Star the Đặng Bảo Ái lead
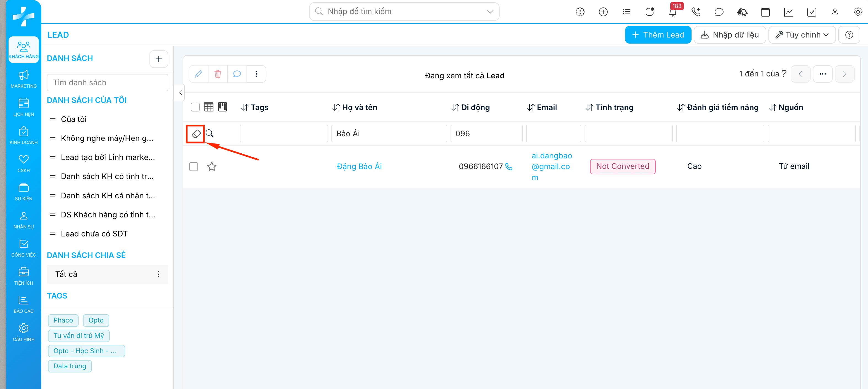868x389 pixels. click(x=211, y=167)
